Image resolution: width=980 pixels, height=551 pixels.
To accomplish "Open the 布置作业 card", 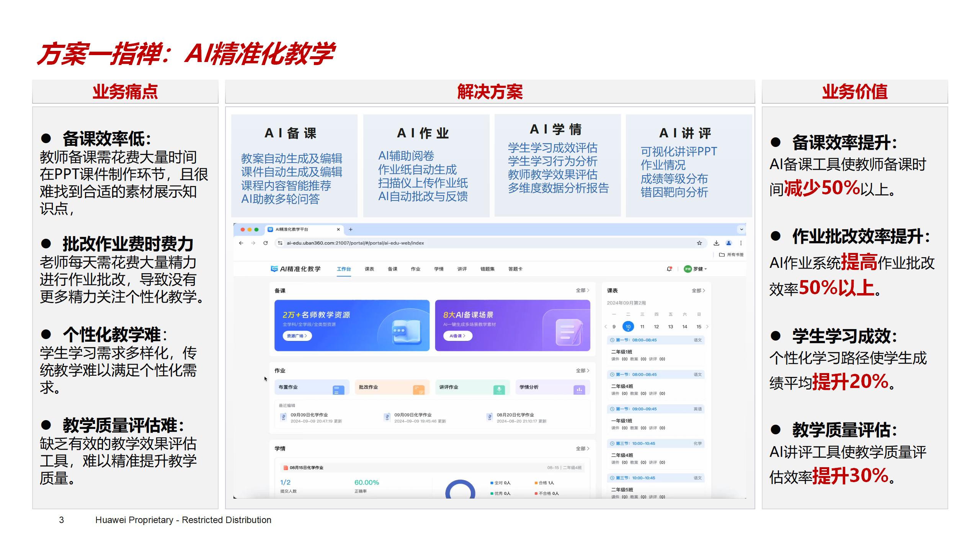I will click(x=312, y=387).
